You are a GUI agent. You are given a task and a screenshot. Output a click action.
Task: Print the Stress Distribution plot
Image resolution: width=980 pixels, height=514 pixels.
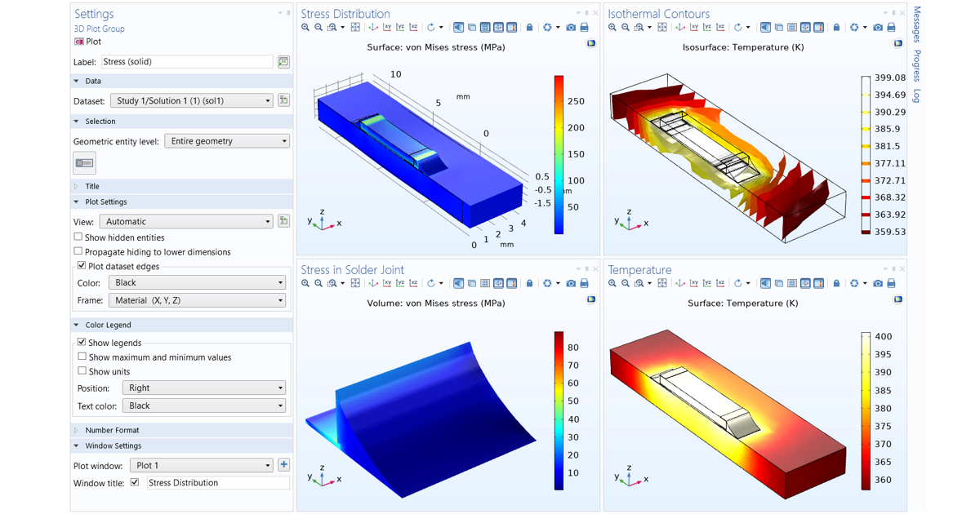point(584,28)
